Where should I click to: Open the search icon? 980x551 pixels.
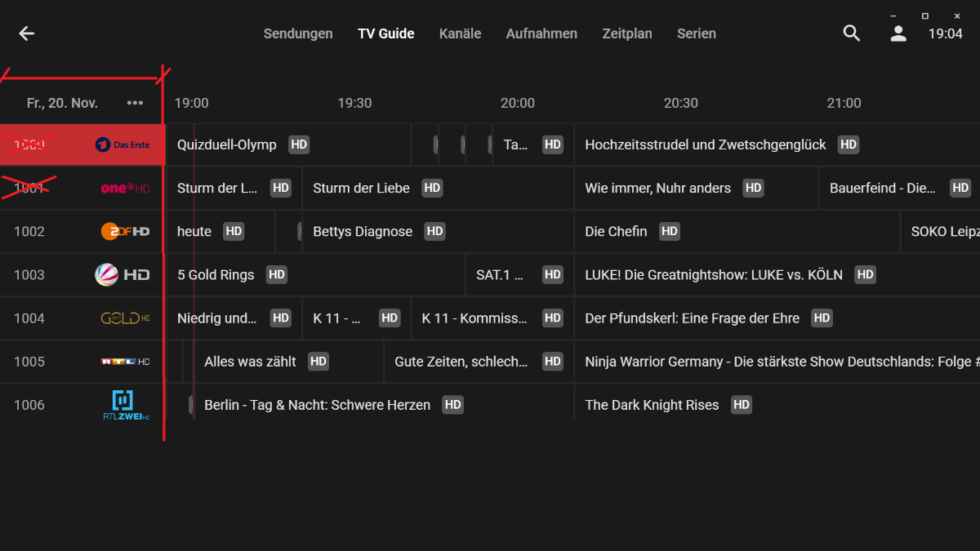tap(852, 33)
